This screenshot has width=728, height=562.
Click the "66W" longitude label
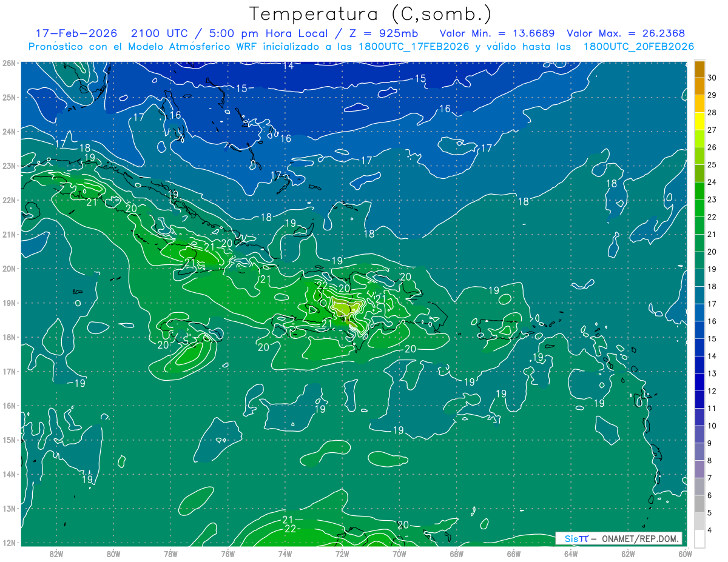[x=514, y=554]
